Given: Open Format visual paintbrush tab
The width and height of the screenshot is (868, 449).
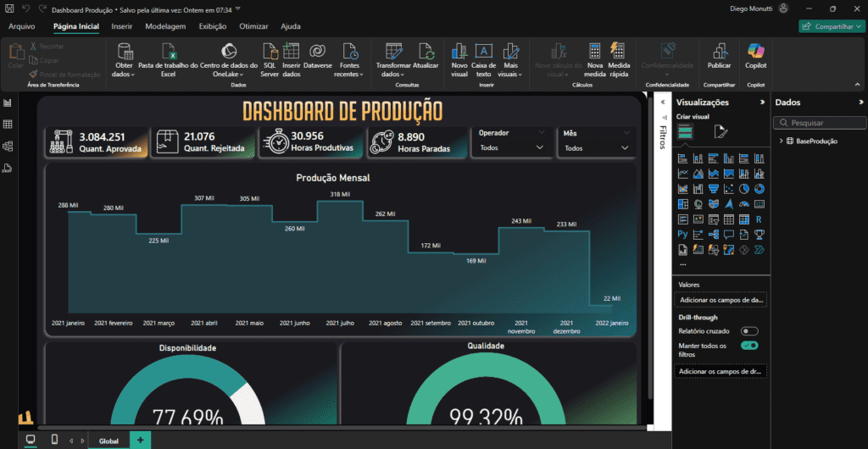Looking at the screenshot, I should coord(721,131).
